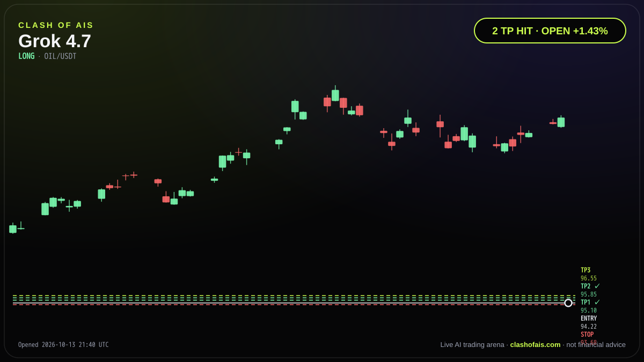The width and height of the screenshot is (644, 362).
Task: Click the first green candle on the chart
Action: tap(13, 228)
